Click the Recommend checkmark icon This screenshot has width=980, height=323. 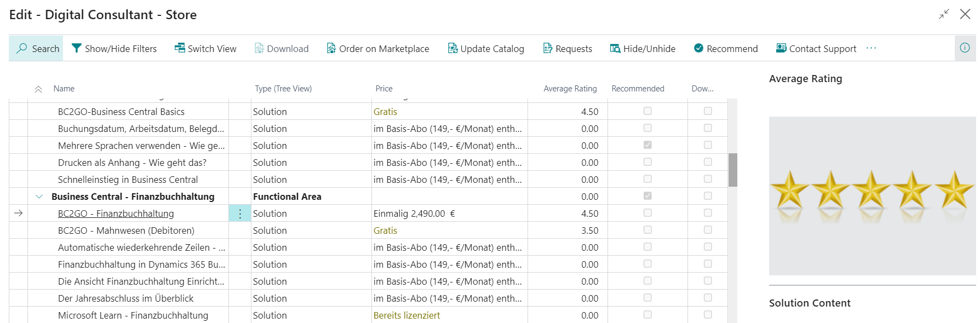698,48
